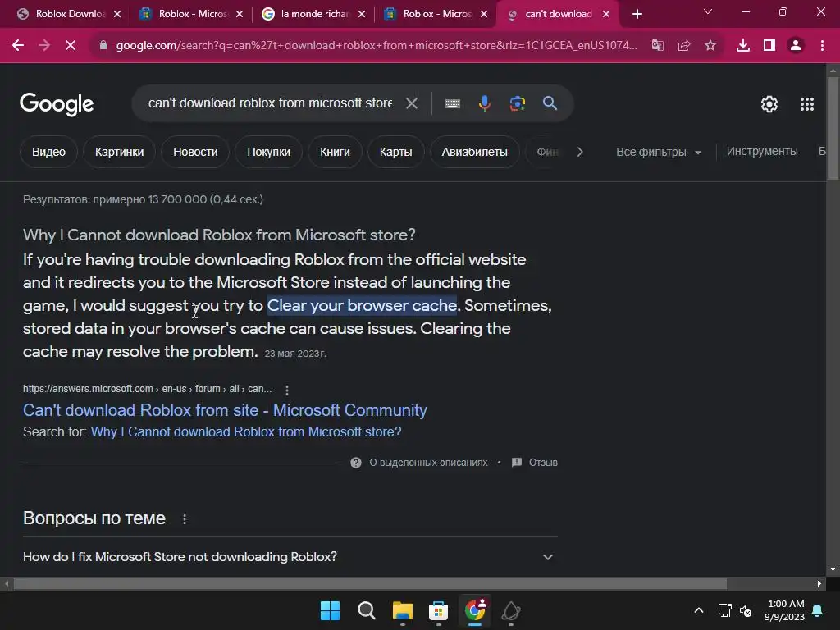The image size is (840, 630).
Task: Click О выделенных описаниях link
Action: (x=428, y=463)
